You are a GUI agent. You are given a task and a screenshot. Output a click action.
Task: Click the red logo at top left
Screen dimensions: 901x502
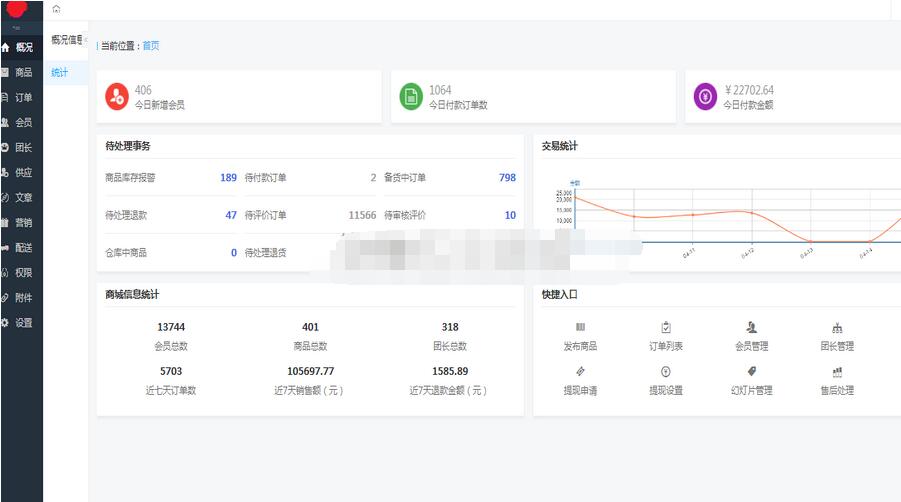point(16,8)
